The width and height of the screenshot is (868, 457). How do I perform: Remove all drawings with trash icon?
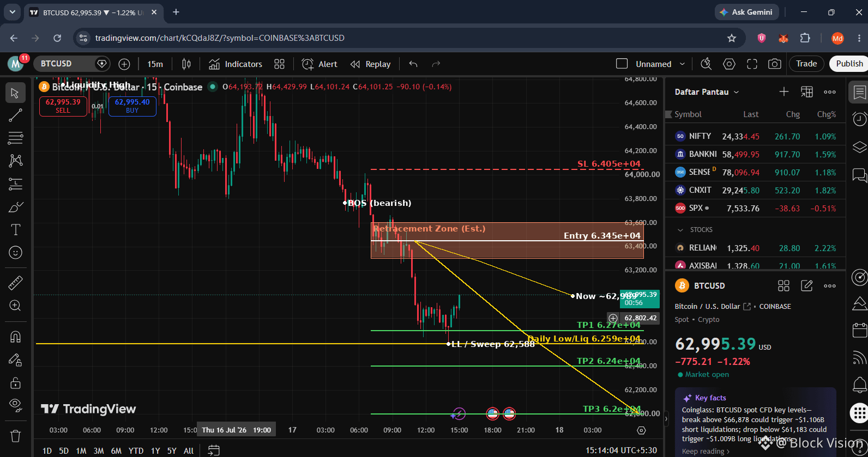coord(15,436)
